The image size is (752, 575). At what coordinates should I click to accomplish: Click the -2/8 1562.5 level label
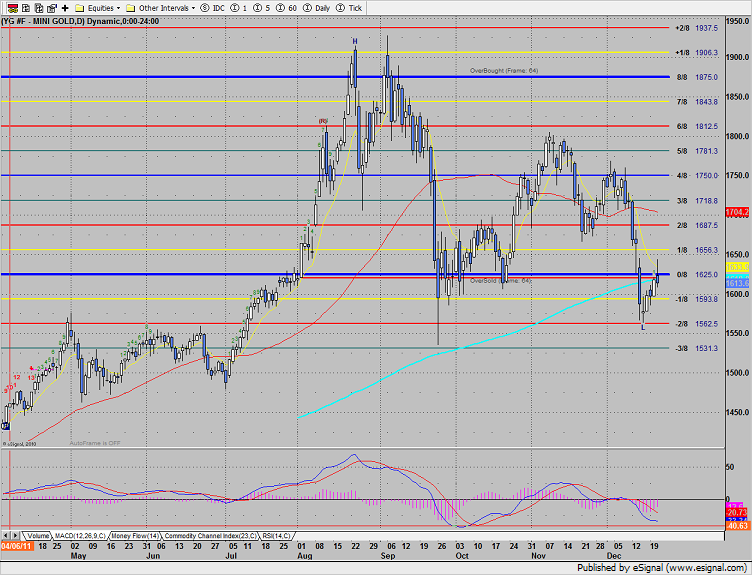click(696, 324)
